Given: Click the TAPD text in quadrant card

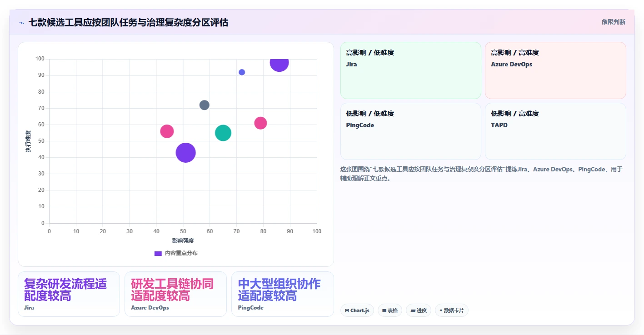Looking at the screenshot, I should click(x=499, y=125).
